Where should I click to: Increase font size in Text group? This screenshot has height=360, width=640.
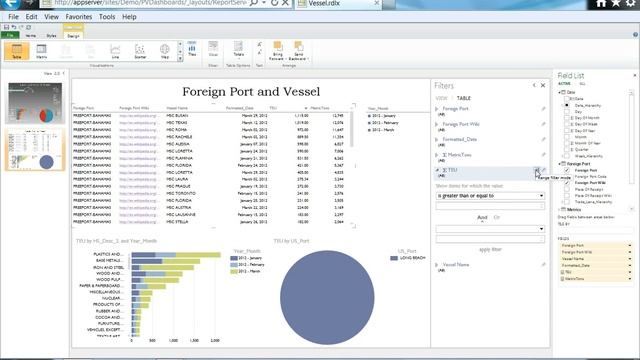259,44
